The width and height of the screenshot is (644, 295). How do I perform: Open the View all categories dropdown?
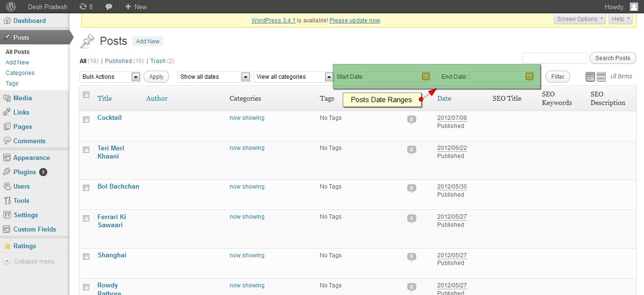point(293,77)
